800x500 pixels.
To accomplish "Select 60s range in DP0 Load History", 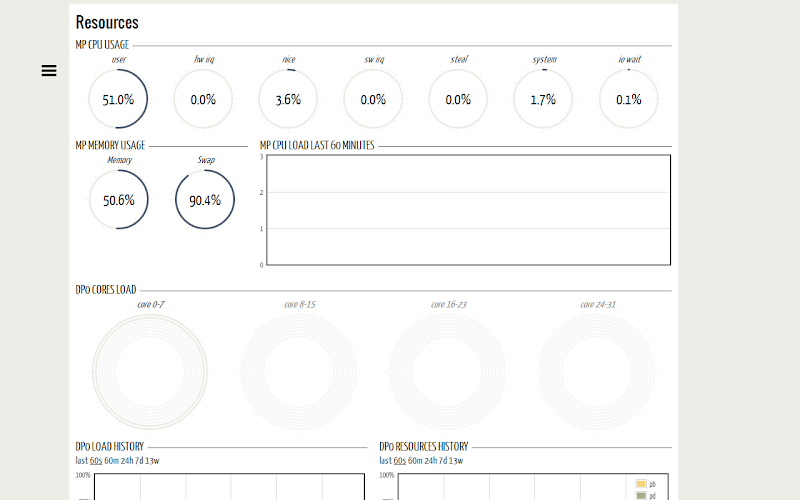I will [x=96, y=461].
